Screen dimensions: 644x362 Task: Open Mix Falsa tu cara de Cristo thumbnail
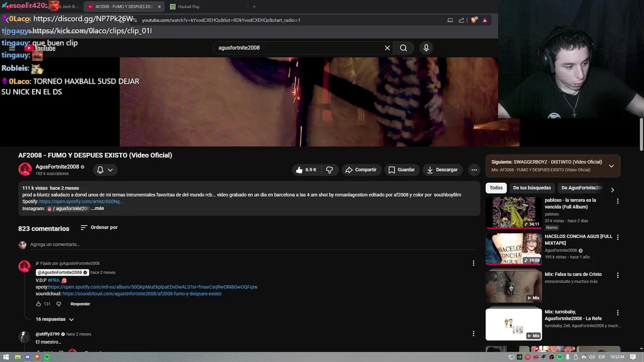[514, 287]
